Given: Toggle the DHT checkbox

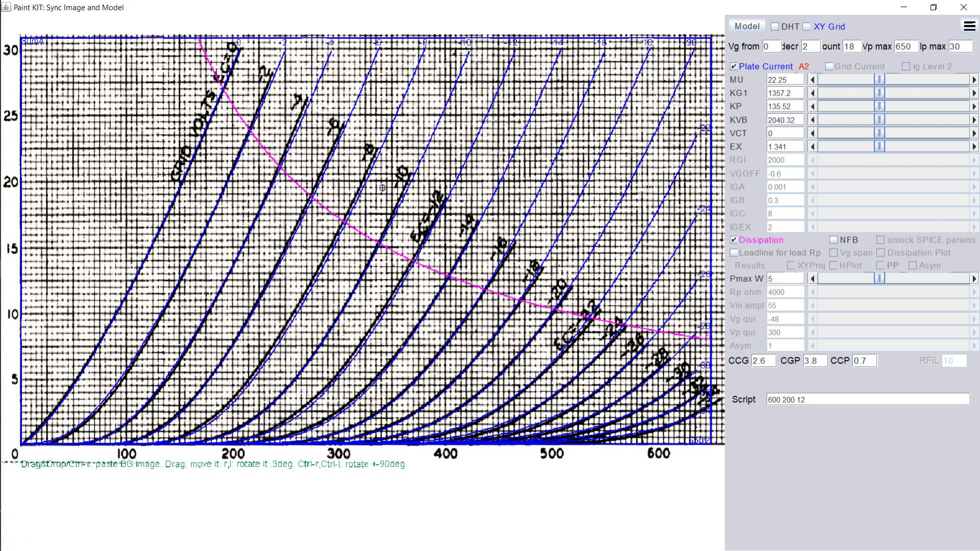Looking at the screenshot, I should (x=775, y=27).
